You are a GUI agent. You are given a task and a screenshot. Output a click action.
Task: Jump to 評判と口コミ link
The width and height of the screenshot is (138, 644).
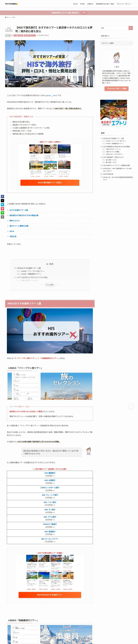pos(15,221)
